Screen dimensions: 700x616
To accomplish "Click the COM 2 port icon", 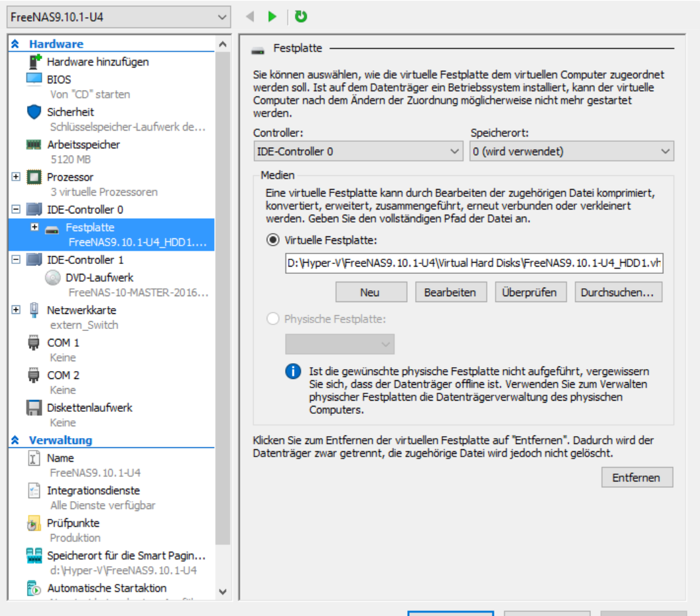I will coord(33,375).
